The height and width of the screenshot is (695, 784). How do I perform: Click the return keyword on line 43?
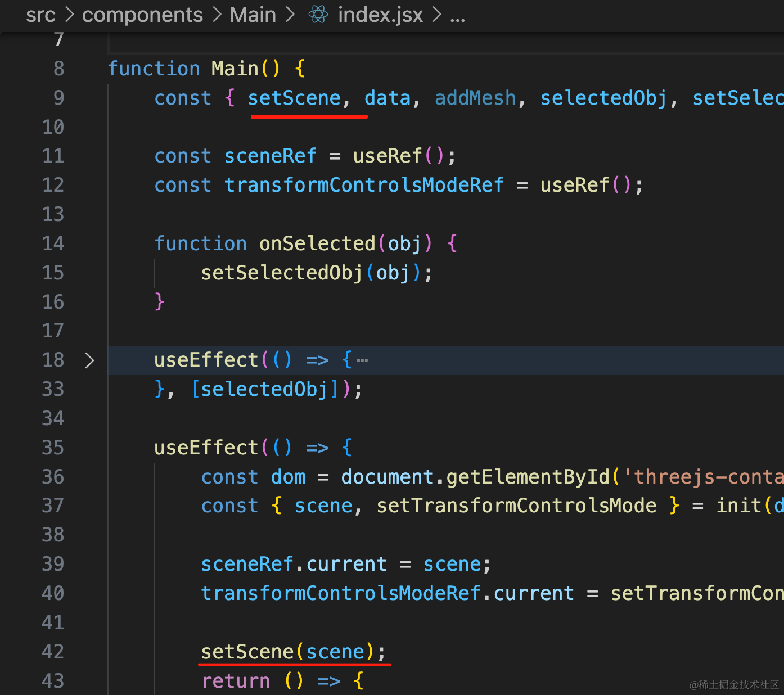pyautogui.click(x=236, y=681)
